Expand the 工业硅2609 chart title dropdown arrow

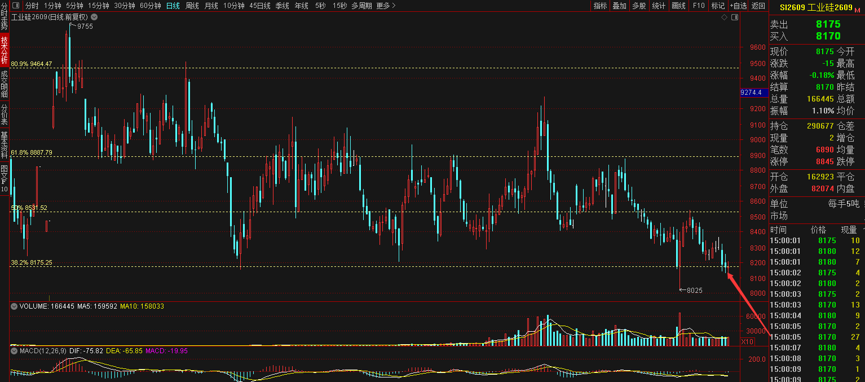click(93, 17)
